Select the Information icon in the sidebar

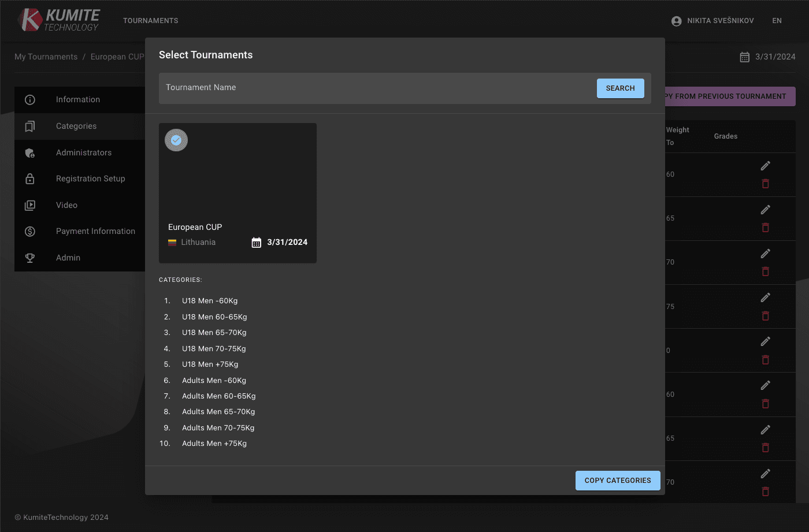tap(29, 99)
